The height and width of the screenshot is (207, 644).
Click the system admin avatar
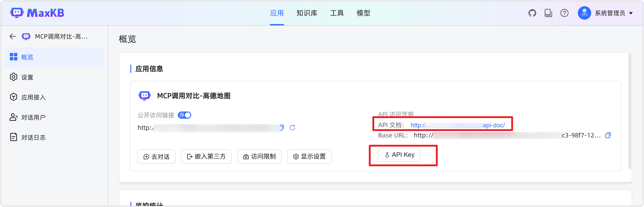pos(584,13)
